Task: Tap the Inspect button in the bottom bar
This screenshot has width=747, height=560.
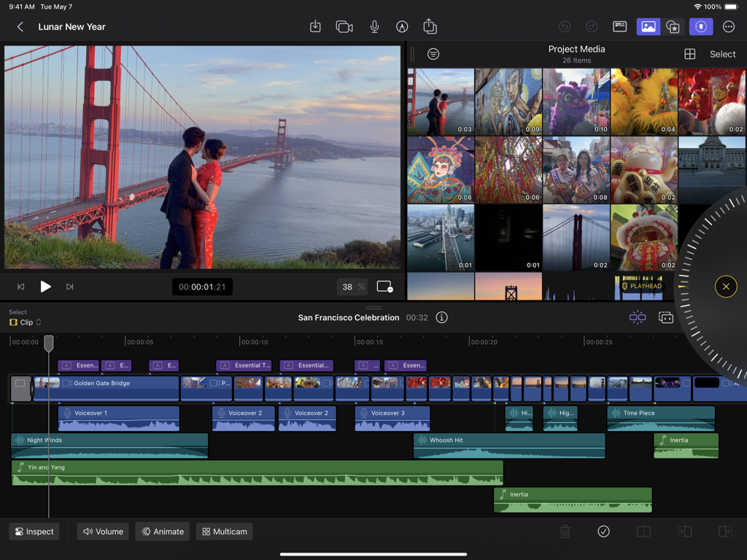Action: click(34, 532)
